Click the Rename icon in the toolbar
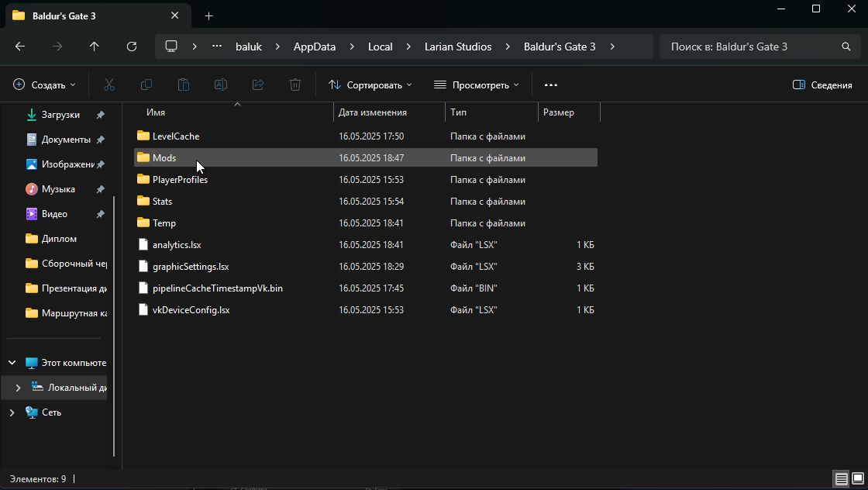 click(220, 85)
